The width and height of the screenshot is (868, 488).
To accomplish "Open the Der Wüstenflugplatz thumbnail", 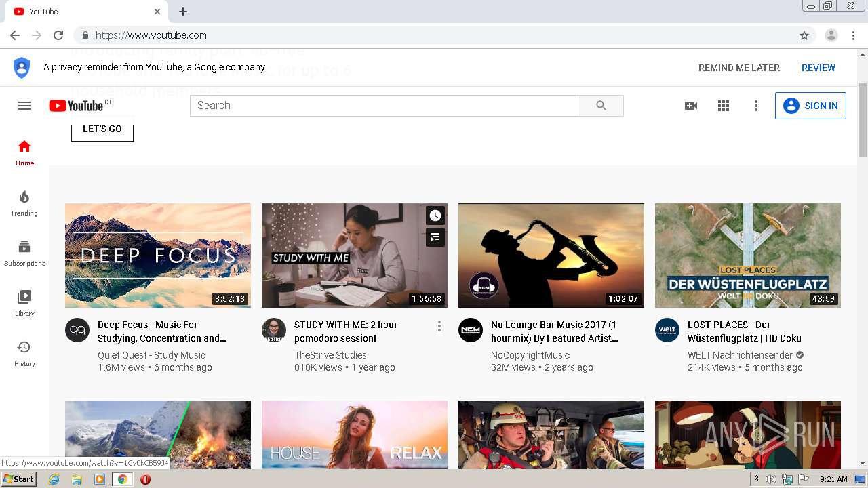I will pos(748,256).
